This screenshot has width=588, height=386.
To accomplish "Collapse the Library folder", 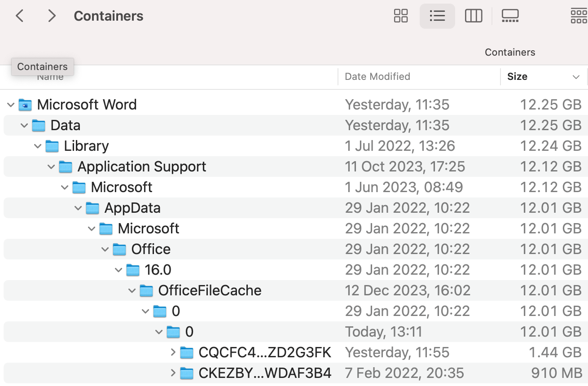I will coord(38,146).
